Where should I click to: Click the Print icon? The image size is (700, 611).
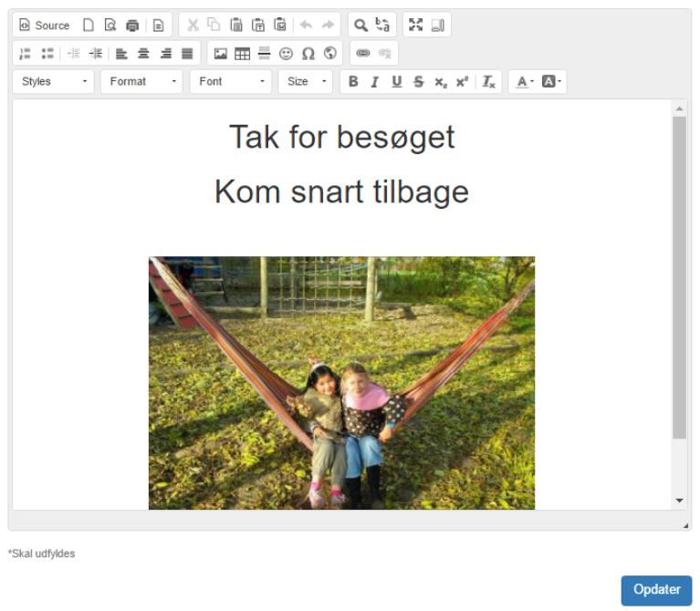point(132,25)
